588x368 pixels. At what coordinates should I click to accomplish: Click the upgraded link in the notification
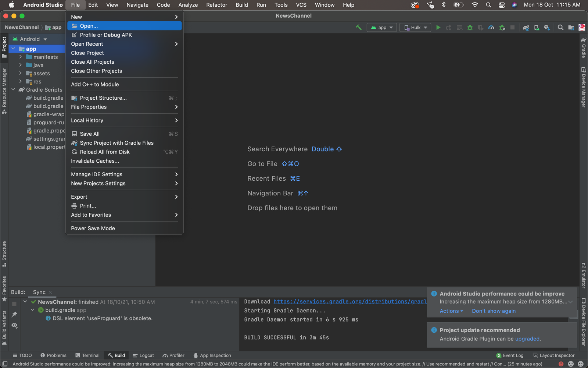pos(527,339)
